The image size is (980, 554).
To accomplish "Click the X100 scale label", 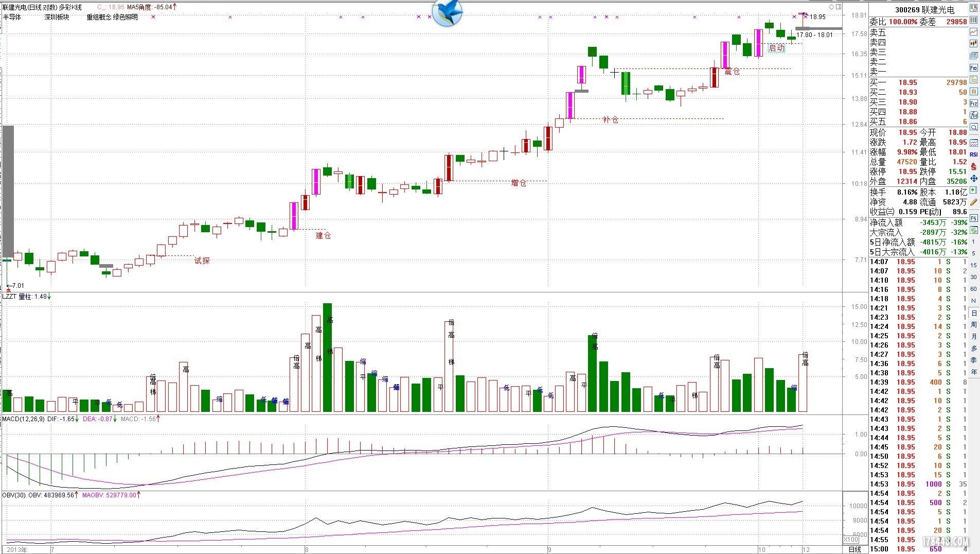I will tap(851, 539).
